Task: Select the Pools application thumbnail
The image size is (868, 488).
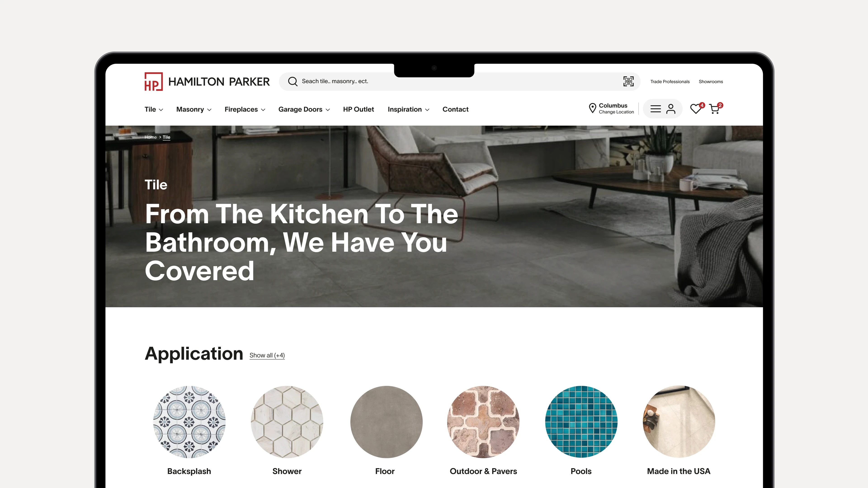Action: pyautogui.click(x=581, y=422)
